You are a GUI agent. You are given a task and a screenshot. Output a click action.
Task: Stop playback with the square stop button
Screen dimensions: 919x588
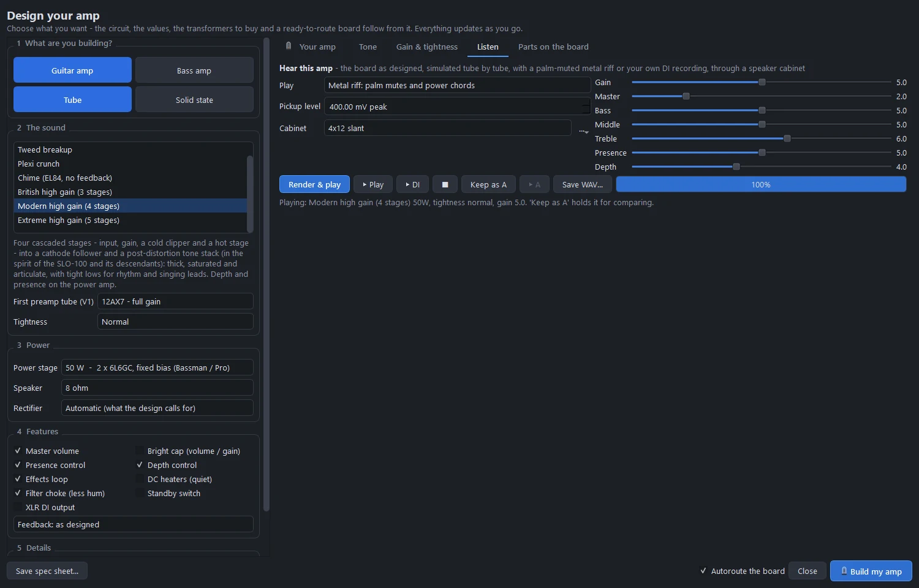pos(445,184)
